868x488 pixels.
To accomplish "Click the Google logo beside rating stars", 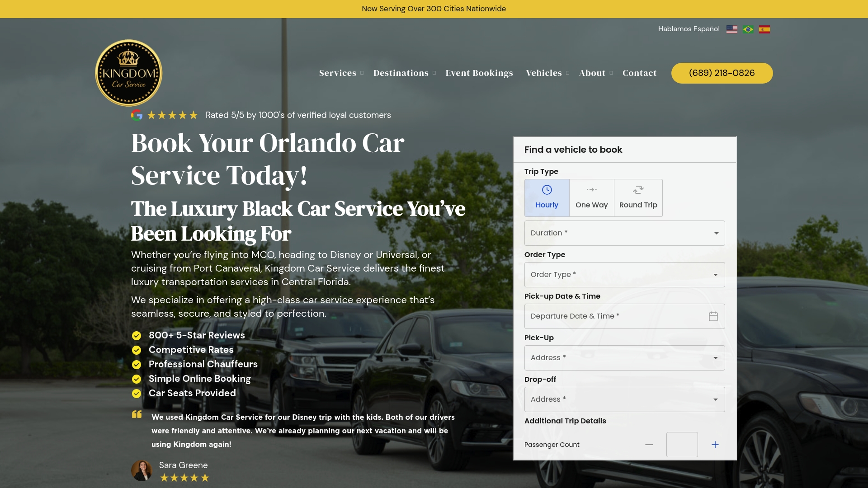I will (137, 115).
